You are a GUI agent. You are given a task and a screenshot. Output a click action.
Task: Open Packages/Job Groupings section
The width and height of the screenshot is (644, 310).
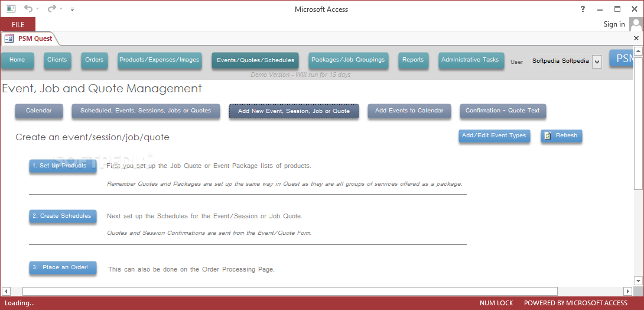[348, 60]
